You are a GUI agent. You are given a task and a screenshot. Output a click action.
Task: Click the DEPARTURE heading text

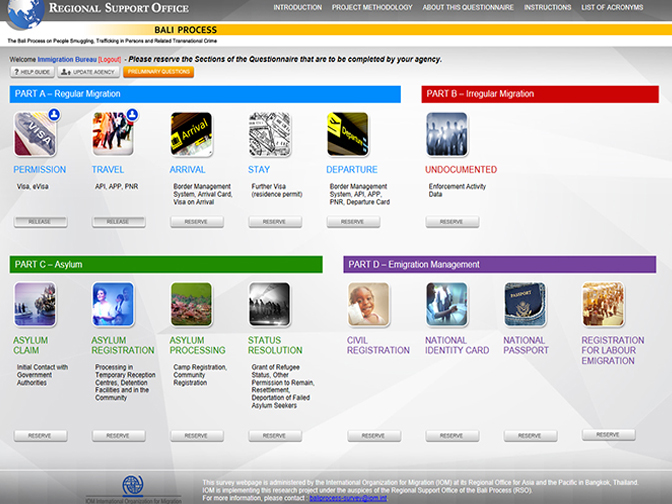[x=352, y=170]
